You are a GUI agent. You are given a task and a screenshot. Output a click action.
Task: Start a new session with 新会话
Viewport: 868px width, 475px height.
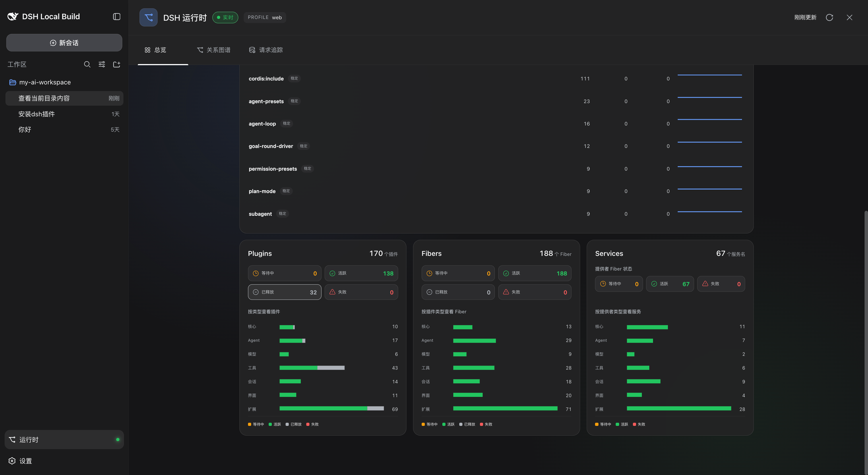click(64, 43)
